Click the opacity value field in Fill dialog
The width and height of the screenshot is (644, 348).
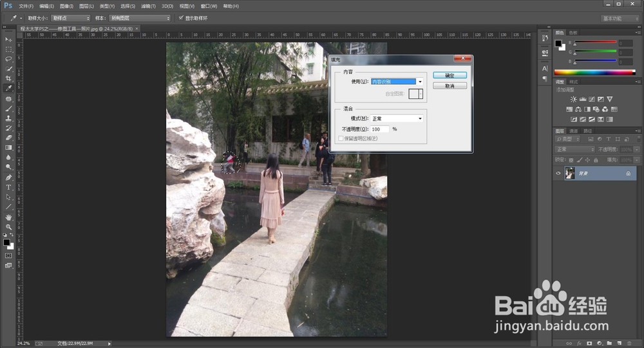tap(379, 129)
